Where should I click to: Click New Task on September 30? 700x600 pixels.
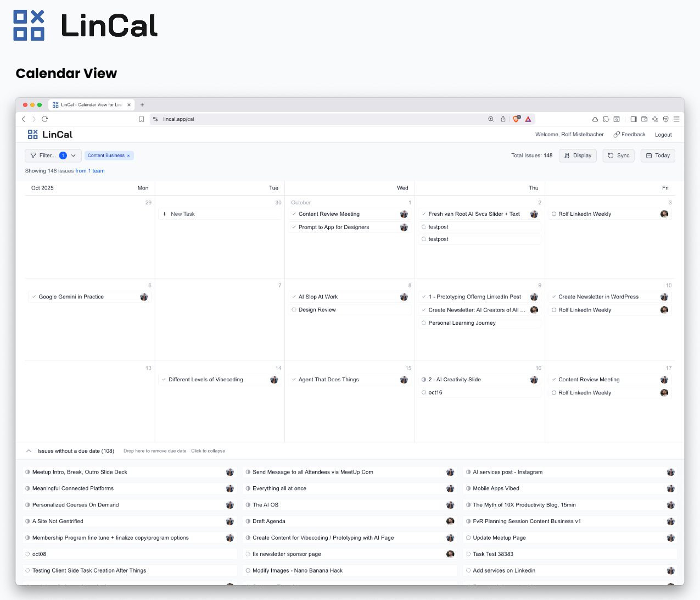pyautogui.click(x=182, y=214)
